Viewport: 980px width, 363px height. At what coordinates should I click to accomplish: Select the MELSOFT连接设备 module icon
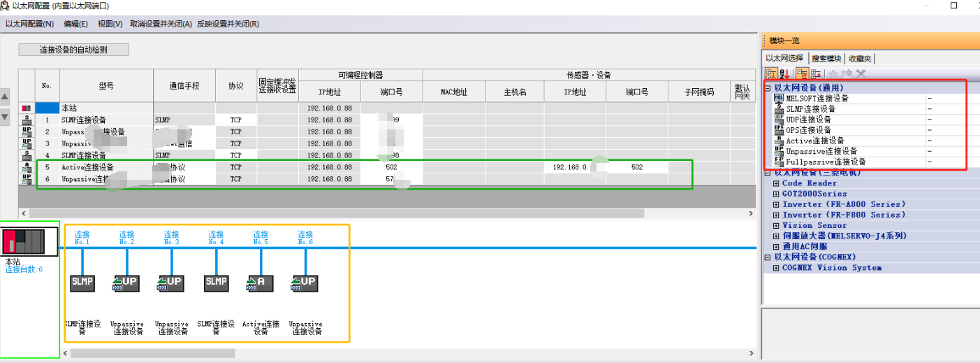[779, 99]
